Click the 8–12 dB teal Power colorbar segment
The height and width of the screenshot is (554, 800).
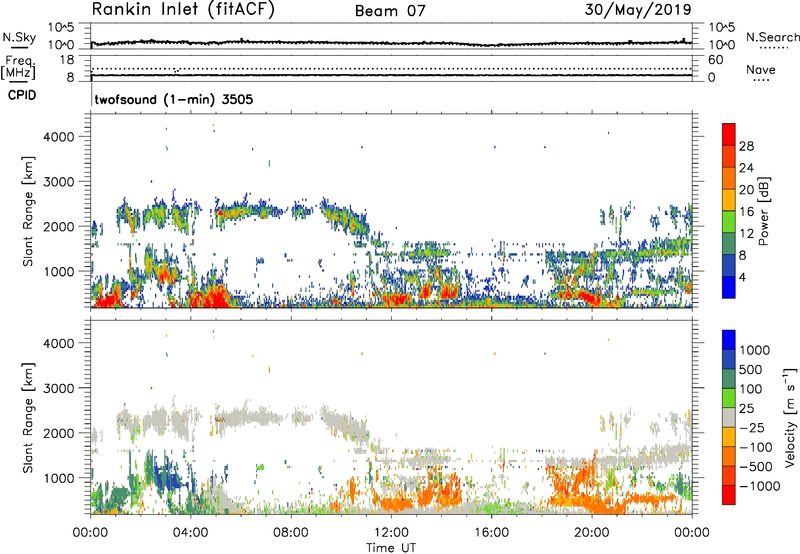729,244
